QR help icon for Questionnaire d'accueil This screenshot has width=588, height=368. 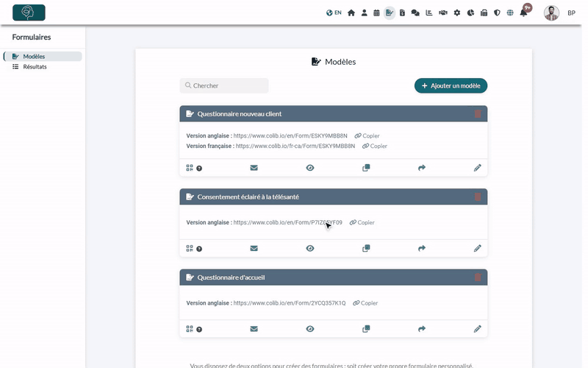click(x=199, y=330)
